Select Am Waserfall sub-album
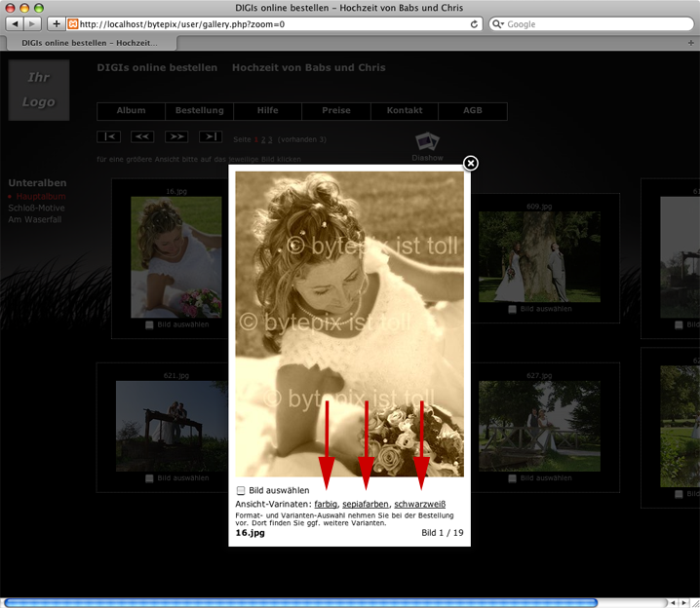Image resolution: width=700 pixels, height=608 pixels. [x=35, y=219]
